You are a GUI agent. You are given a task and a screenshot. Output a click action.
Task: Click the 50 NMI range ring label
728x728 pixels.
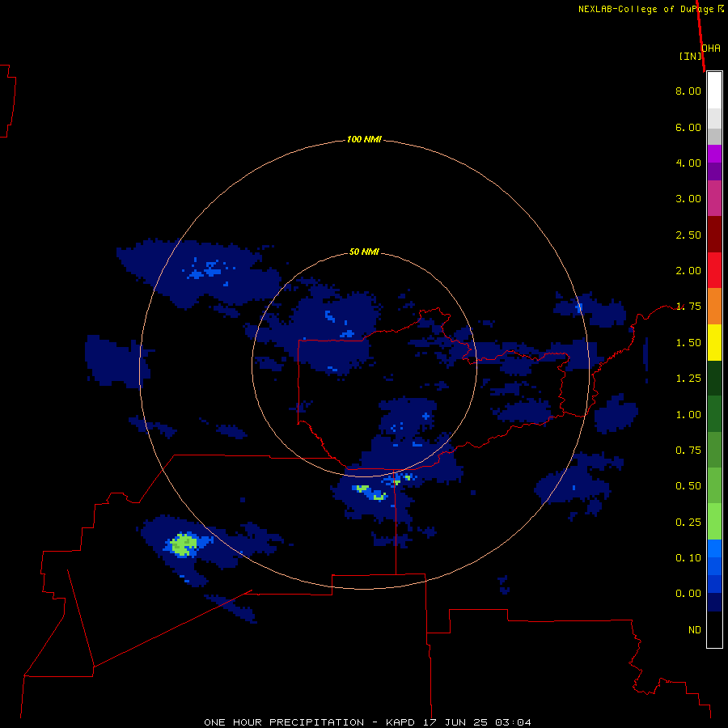coord(364,252)
